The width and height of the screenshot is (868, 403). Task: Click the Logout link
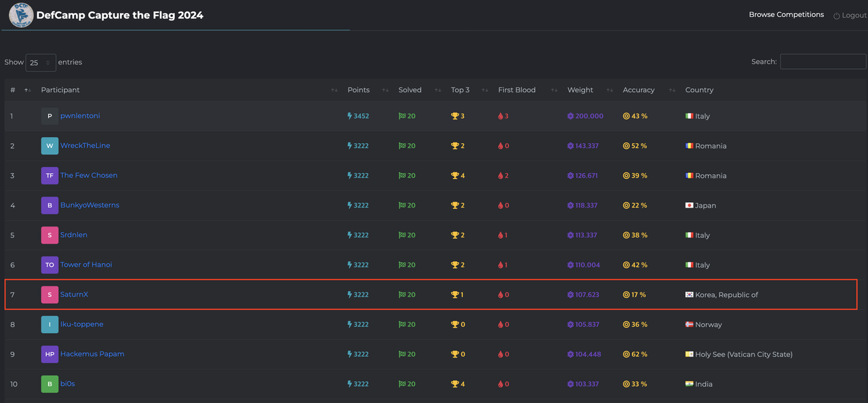point(850,15)
